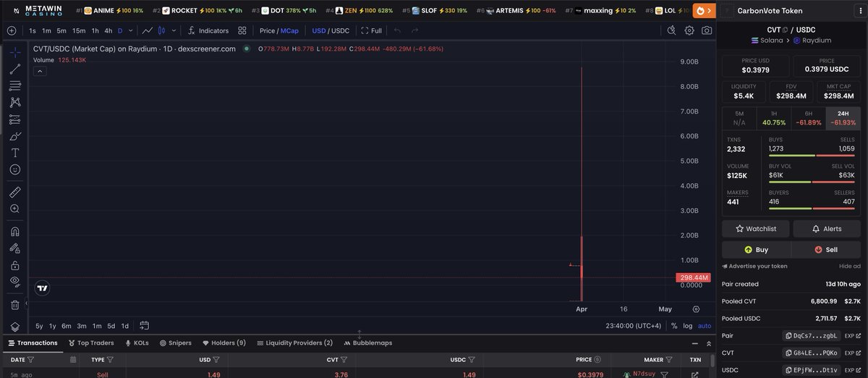Select the text annotation tool

[15, 153]
